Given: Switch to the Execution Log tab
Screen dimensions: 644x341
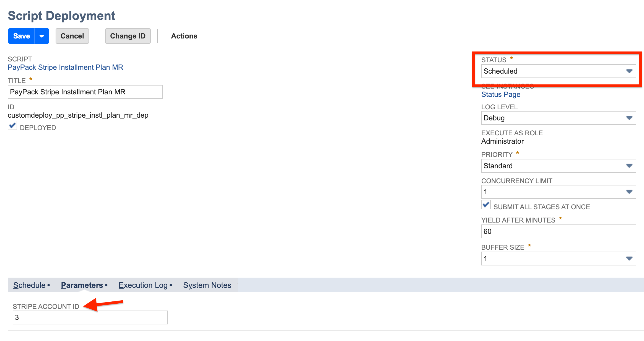Looking at the screenshot, I should [143, 285].
